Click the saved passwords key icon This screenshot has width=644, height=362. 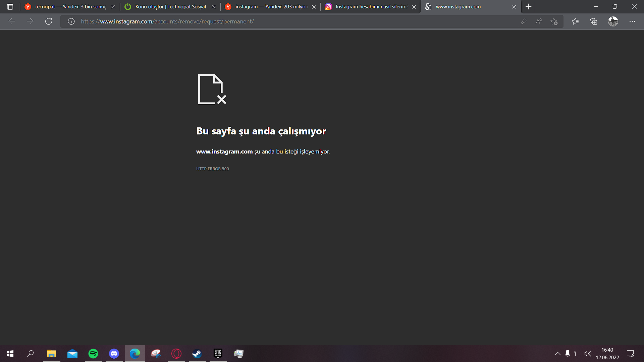pyautogui.click(x=524, y=21)
